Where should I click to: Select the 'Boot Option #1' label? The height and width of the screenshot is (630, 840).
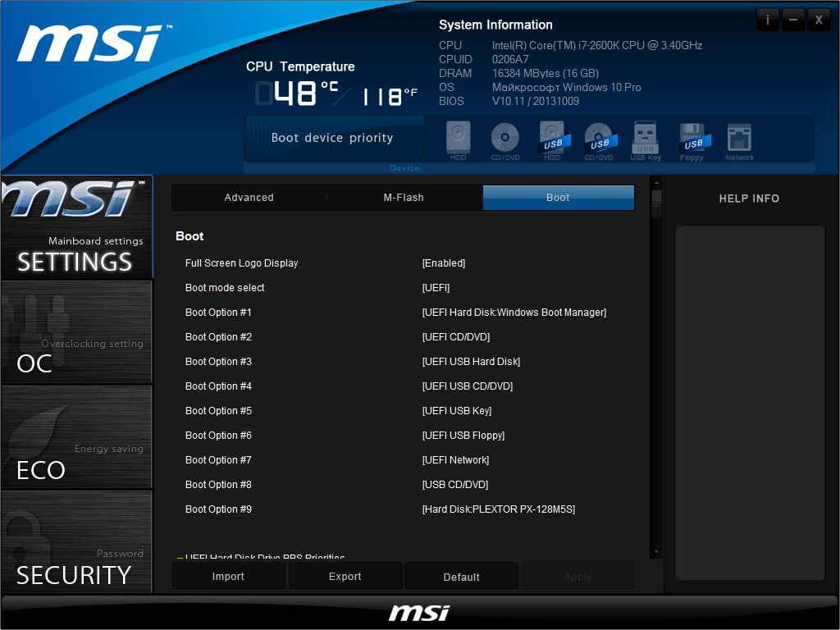(x=218, y=313)
